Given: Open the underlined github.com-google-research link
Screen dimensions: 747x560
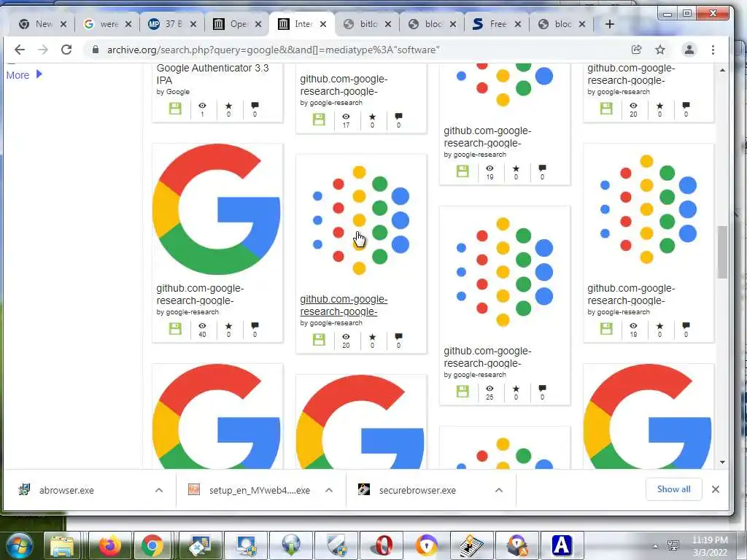Looking at the screenshot, I should coord(344,306).
